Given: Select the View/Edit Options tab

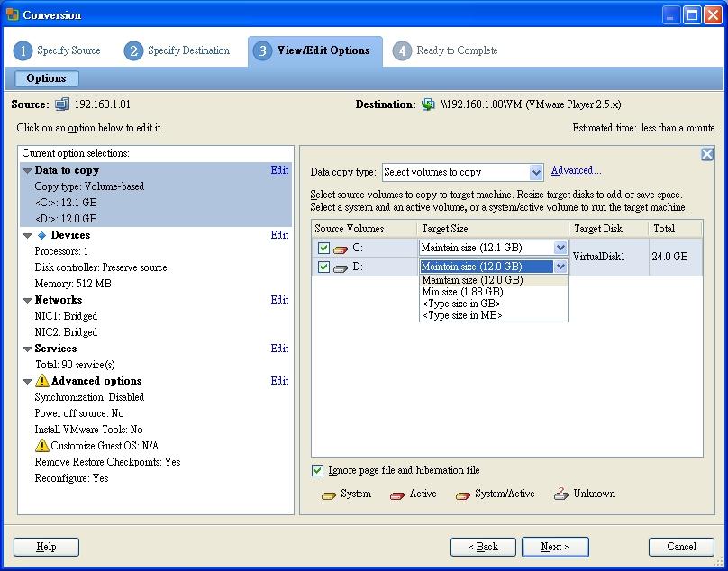Looking at the screenshot, I should tap(315, 50).
